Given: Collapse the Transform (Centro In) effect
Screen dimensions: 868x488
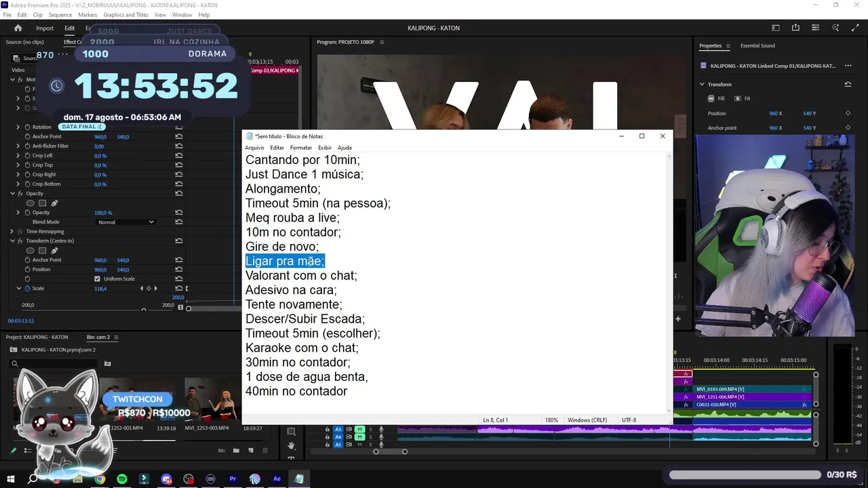Looking at the screenshot, I should click(12, 241).
